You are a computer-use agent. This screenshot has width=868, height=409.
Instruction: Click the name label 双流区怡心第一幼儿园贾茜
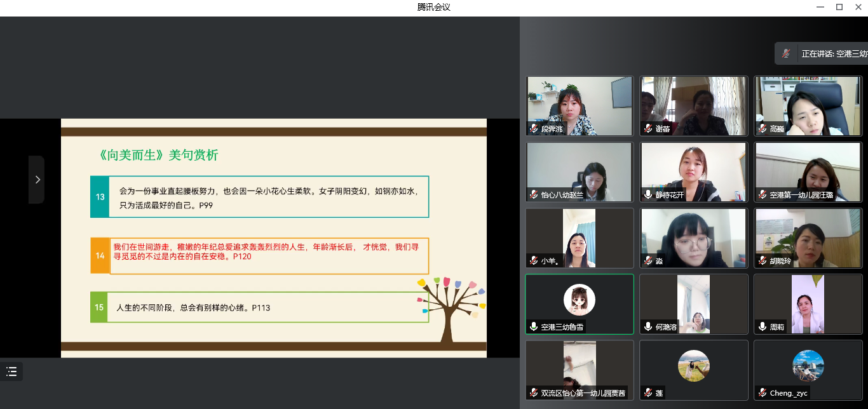click(583, 393)
